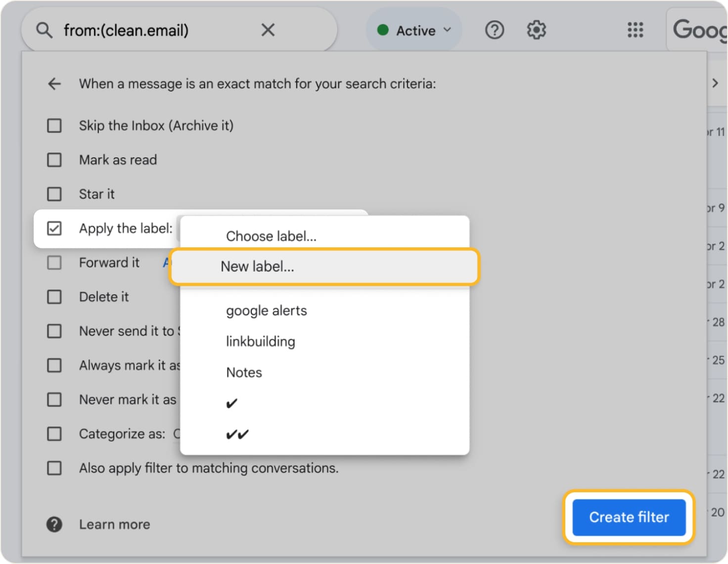Open the Active status dropdown

[414, 30]
